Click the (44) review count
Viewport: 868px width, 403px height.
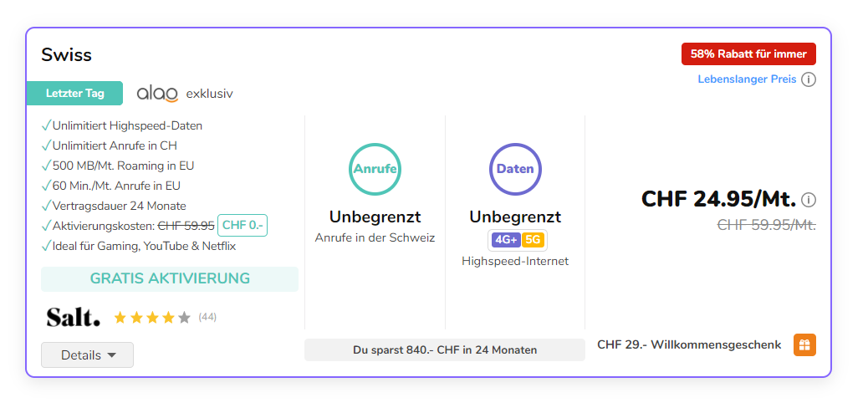(x=207, y=318)
